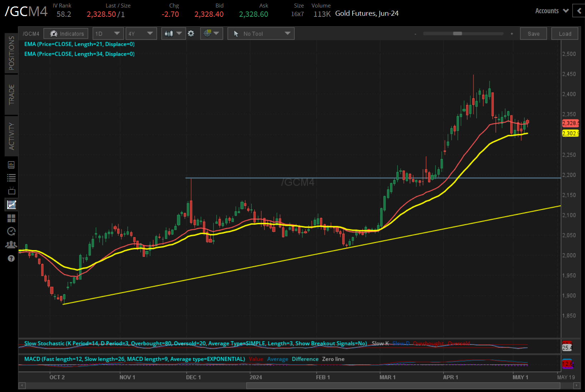Click the IV Rank value 58.2
This screenshot has height=392, width=585.
(64, 14)
